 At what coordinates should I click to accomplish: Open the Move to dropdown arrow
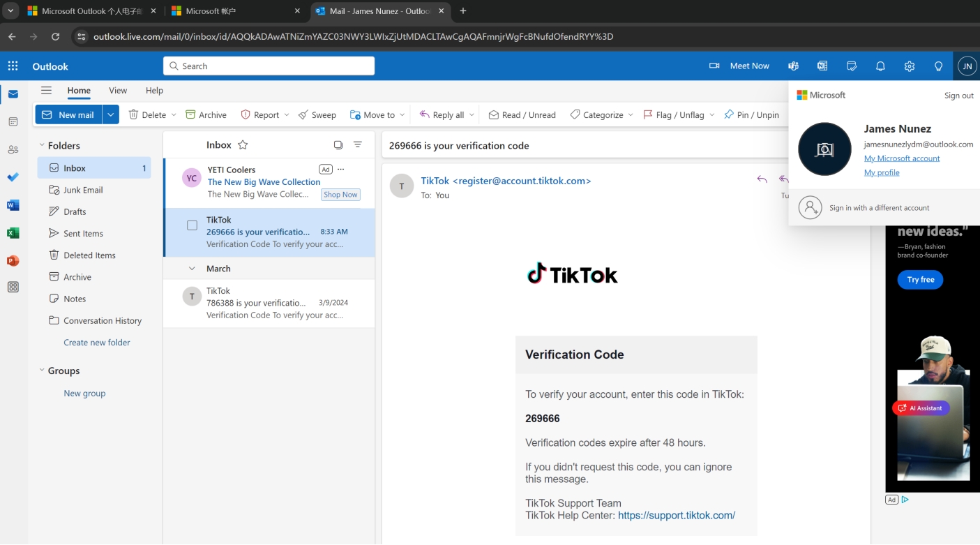tap(402, 115)
